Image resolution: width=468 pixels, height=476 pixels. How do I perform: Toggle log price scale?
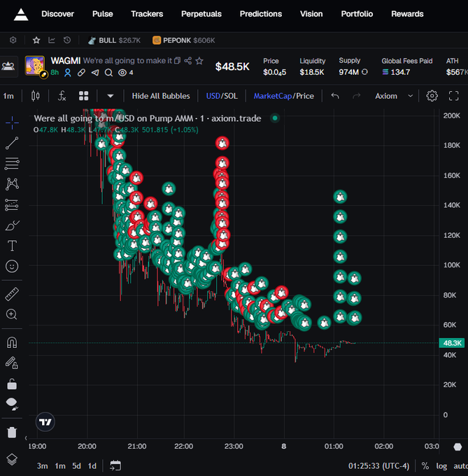(x=441, y=466)
